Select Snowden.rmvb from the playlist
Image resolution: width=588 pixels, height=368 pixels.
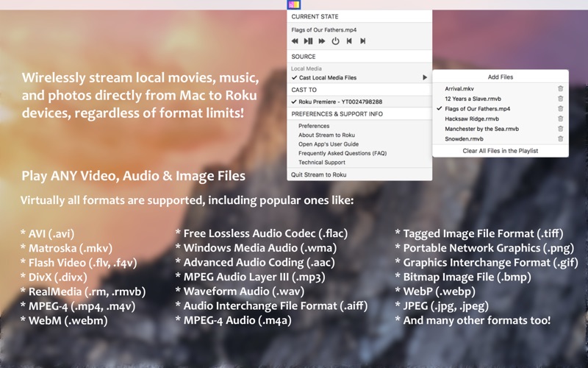(x=464, y=139)
